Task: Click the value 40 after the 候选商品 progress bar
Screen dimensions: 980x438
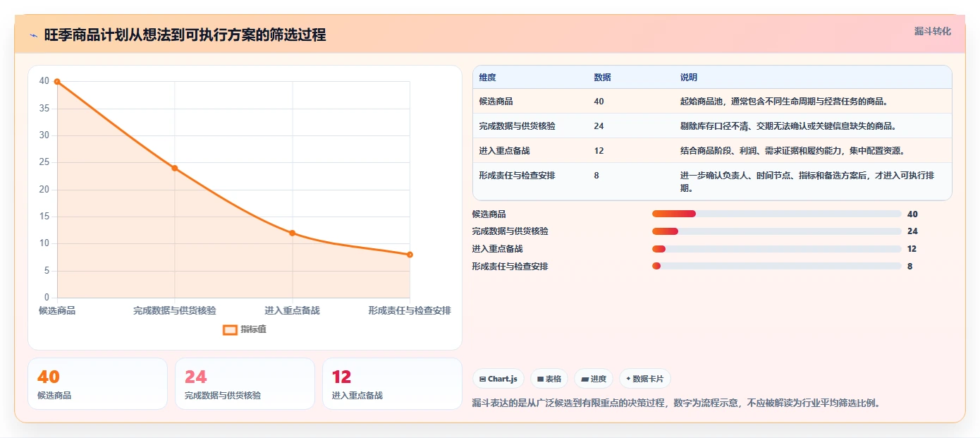Action: coord(912,214)
